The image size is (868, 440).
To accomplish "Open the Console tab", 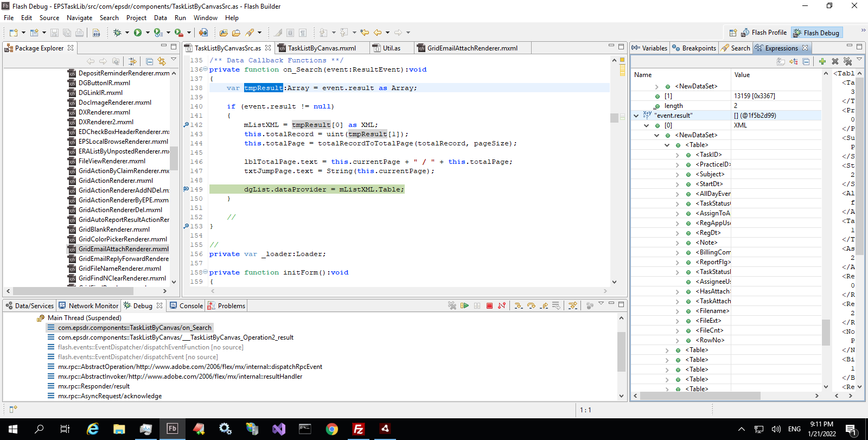I will [x=186, y=306].
